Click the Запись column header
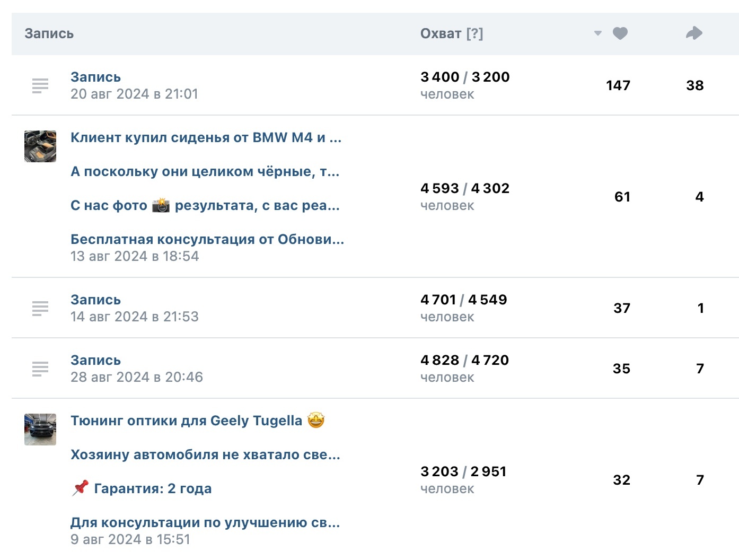 pyautogui.click(x=49, y=33)
